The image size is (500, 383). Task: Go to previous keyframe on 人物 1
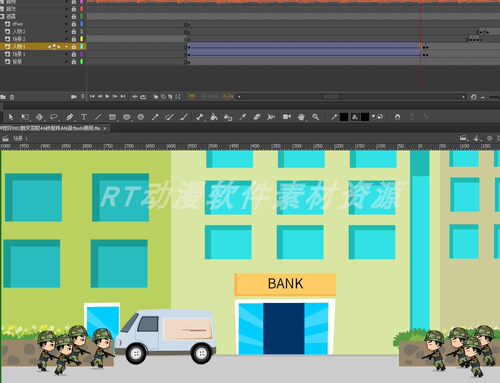pos(49,47)
